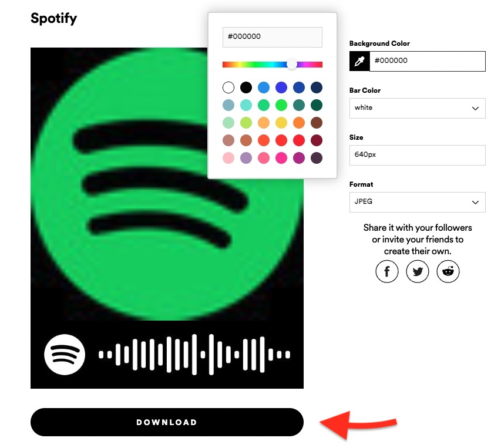Viewport: 501px width, 448px height.
Task: Share via the Twitter bird icon
Action: point(417,271)
